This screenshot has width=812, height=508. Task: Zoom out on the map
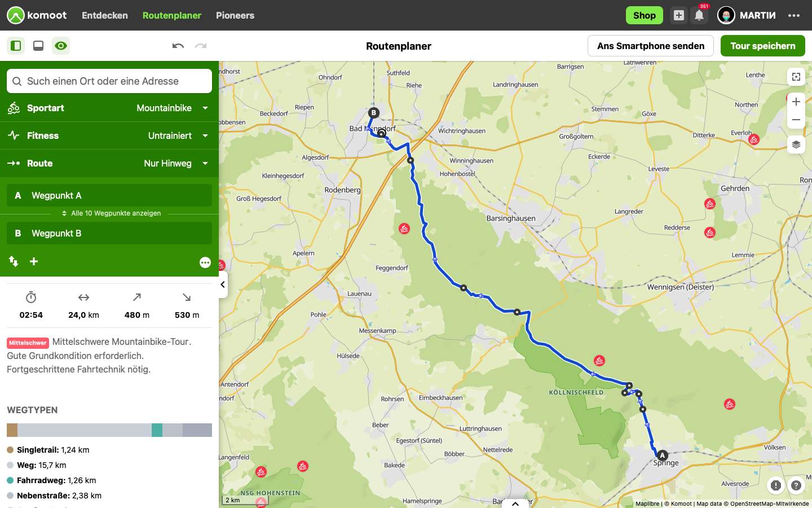point(796,120)
